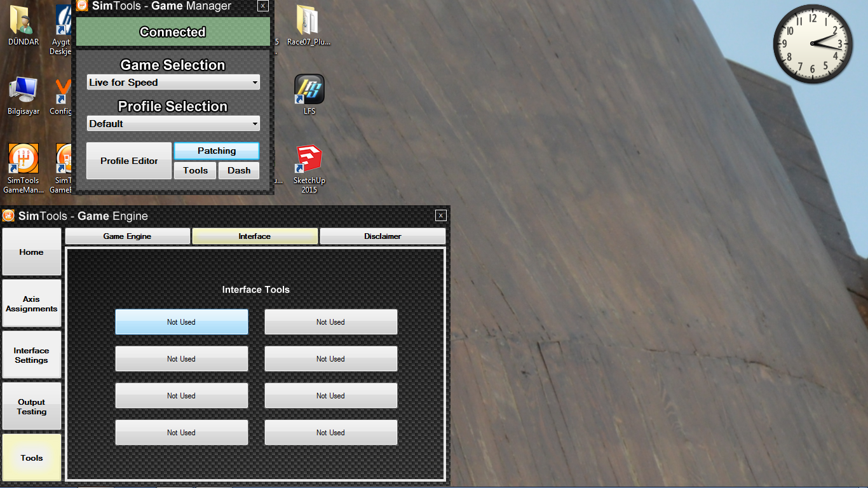Launch the LFS desktop shortcut
Screen dimensions: 868x488
tap(309, 95)
